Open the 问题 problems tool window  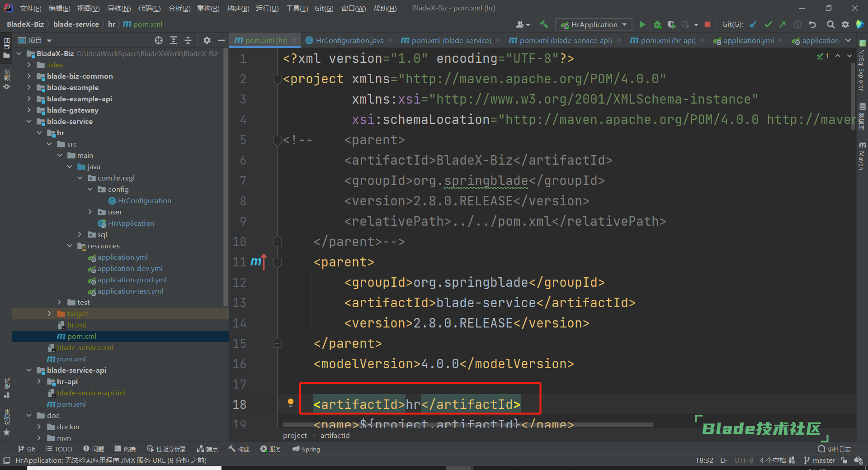[x=94, y=449]
